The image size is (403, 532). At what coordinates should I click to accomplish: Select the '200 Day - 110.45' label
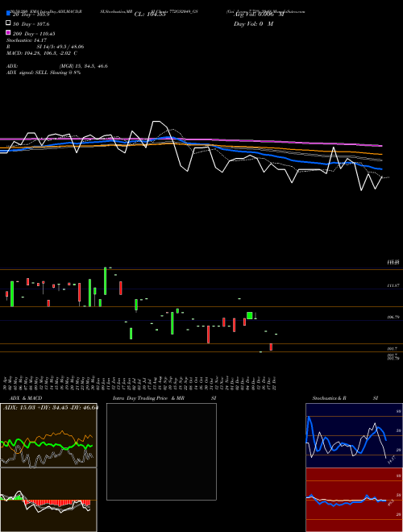[34, 34]
